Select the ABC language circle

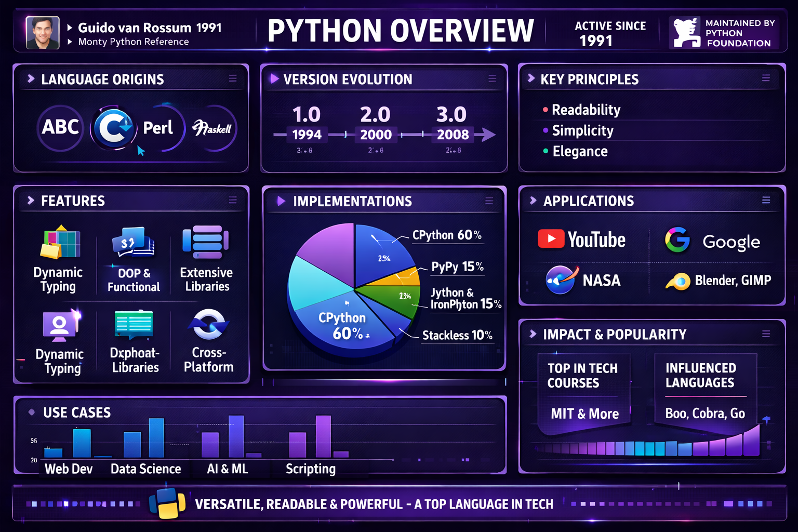(60, 127)
